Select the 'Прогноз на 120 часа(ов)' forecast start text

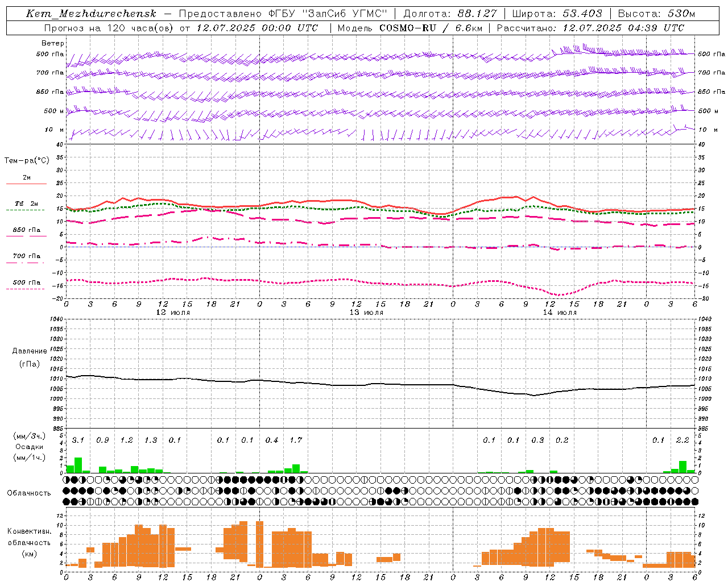click(x=109, y=28)
